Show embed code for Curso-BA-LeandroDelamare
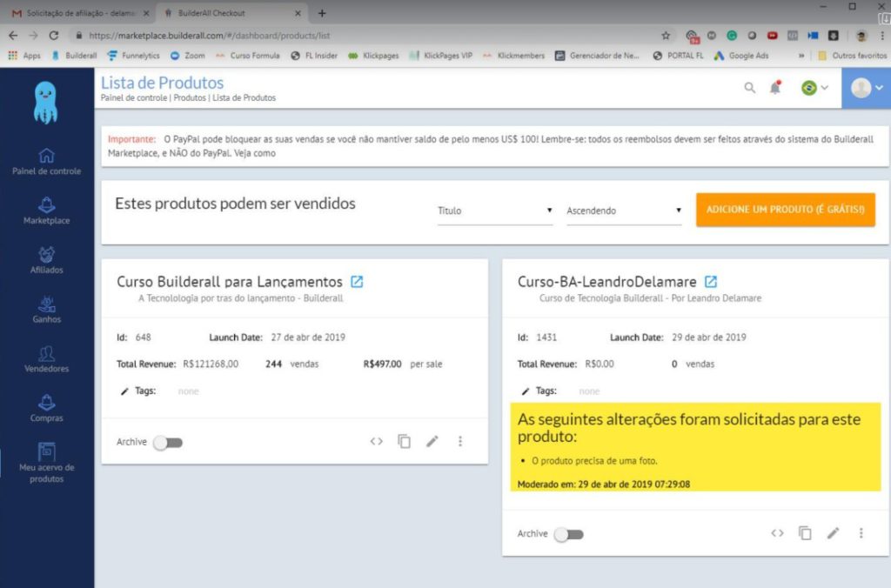891x588 pixels. point(777,533)
